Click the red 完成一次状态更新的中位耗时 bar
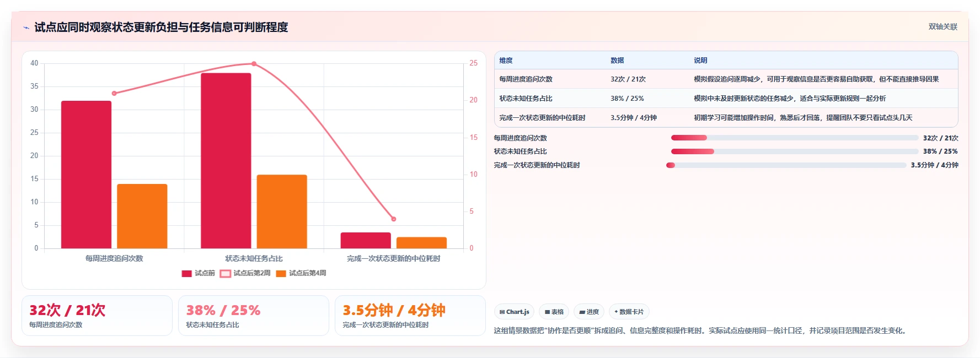This screenshot has height=358, width=980. point(366,240)
